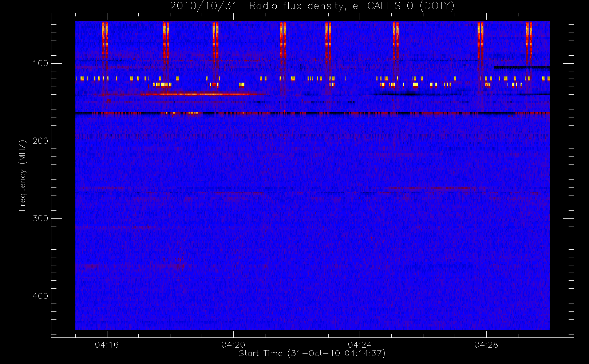589x364 pixels.
Task: Click the Start Time axis label
Action: 312,353
